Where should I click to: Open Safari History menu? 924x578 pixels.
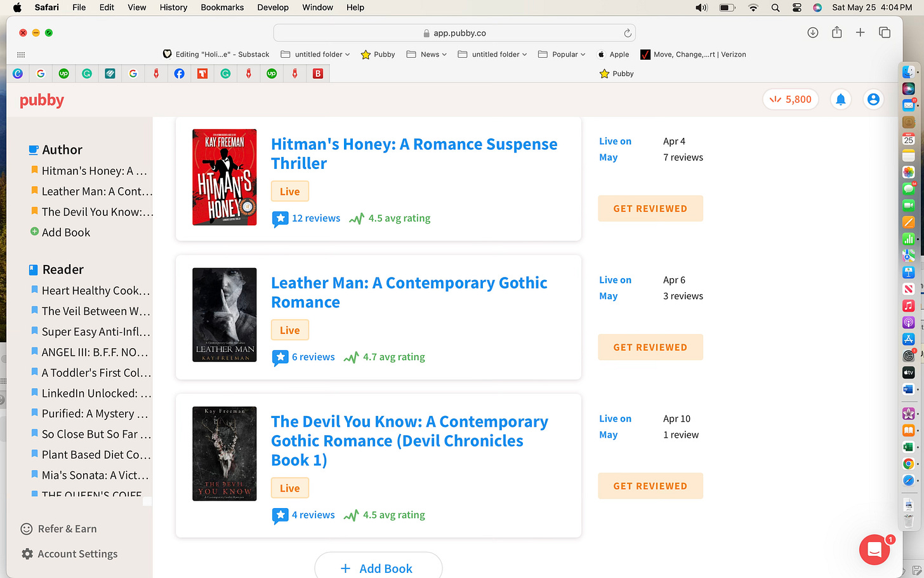173,8
